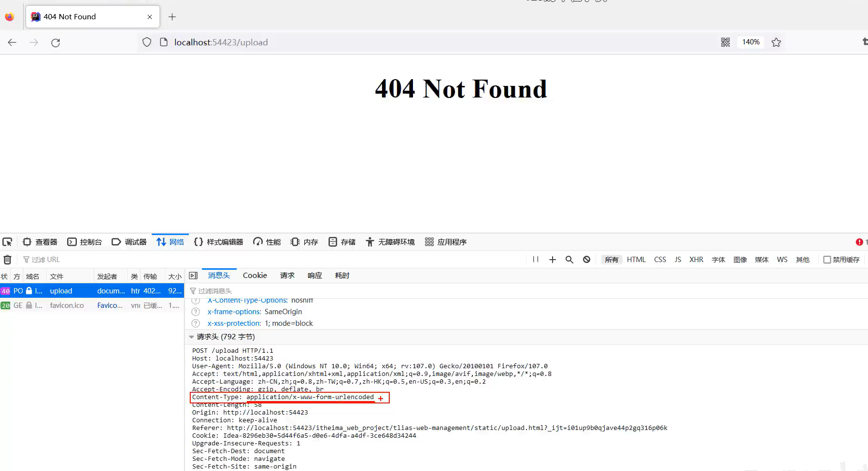The image size is (868, 471).
Task: Open the 耗时 timings tab
Action: pyautogui.click(x=342, y=276)
